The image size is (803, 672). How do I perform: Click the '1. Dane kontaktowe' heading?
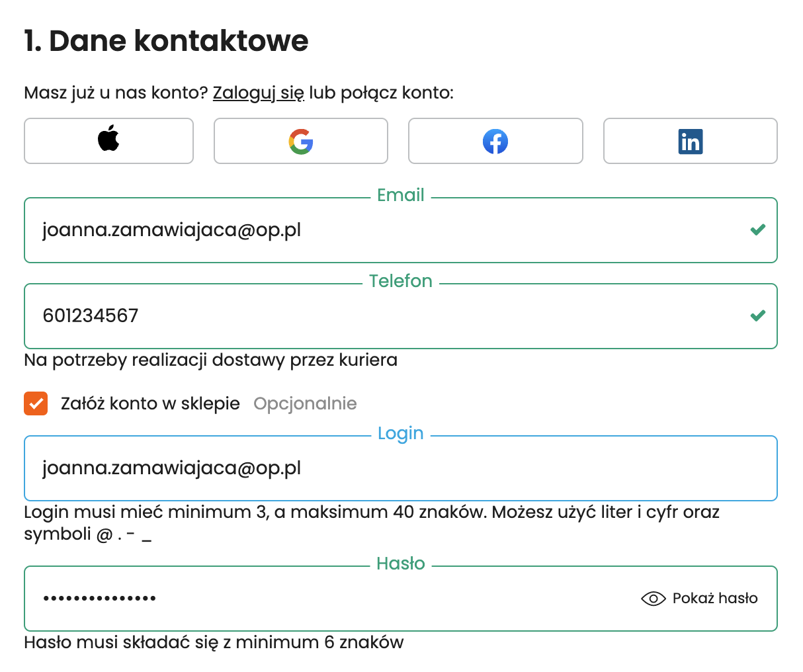point(166,40)
